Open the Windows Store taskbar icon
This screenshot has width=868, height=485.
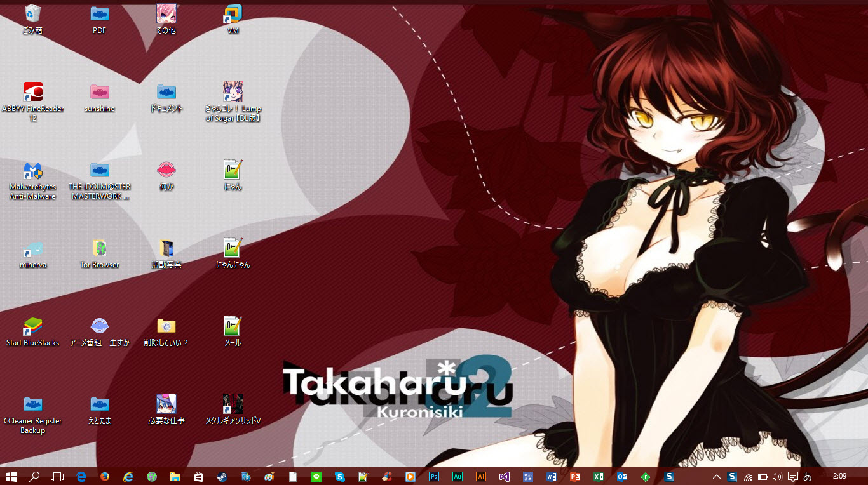(x=199, y=476)
